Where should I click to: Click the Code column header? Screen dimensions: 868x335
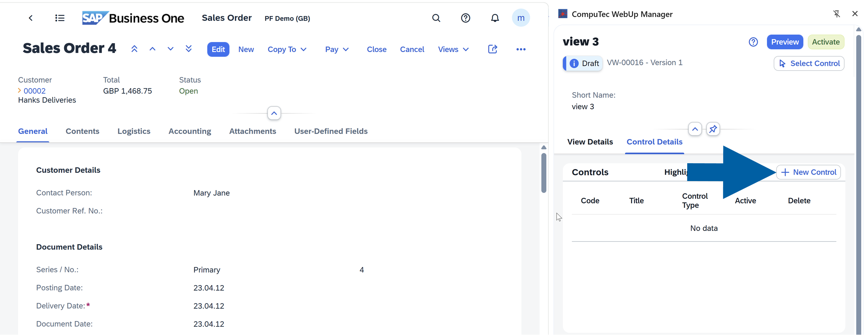coord(590,201)
